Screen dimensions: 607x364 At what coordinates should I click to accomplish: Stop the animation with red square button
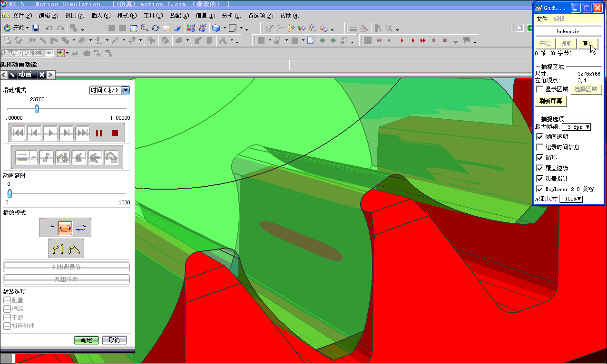(115, 133)
